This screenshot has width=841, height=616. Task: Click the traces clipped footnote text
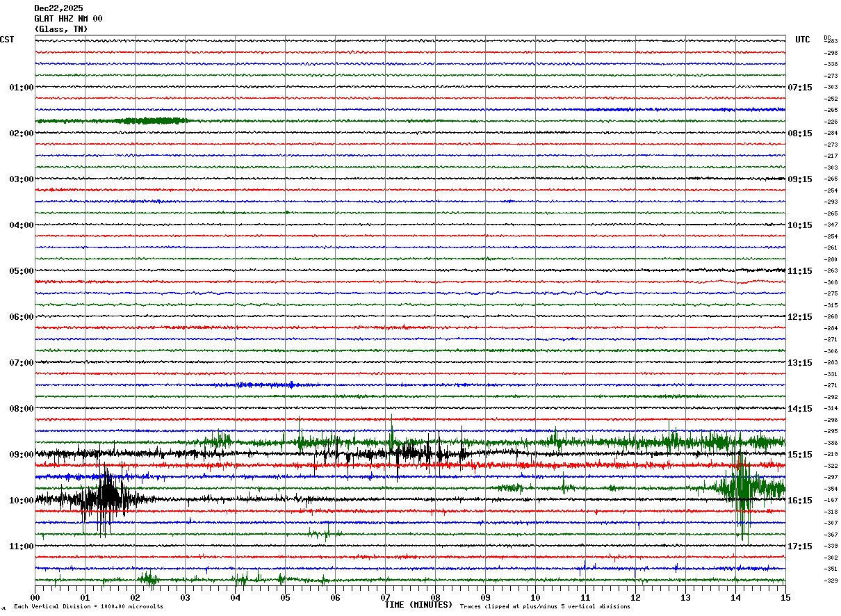click(545, 607)
